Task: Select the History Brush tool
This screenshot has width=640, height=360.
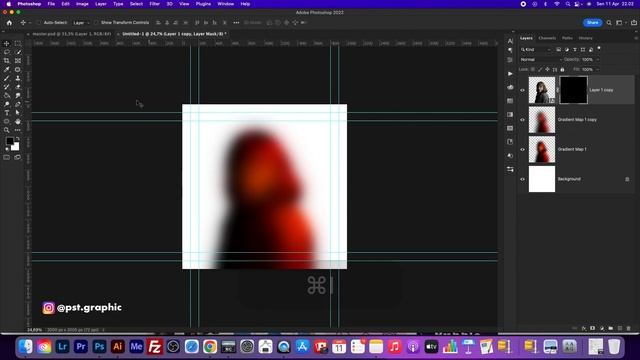Action: 7,87
